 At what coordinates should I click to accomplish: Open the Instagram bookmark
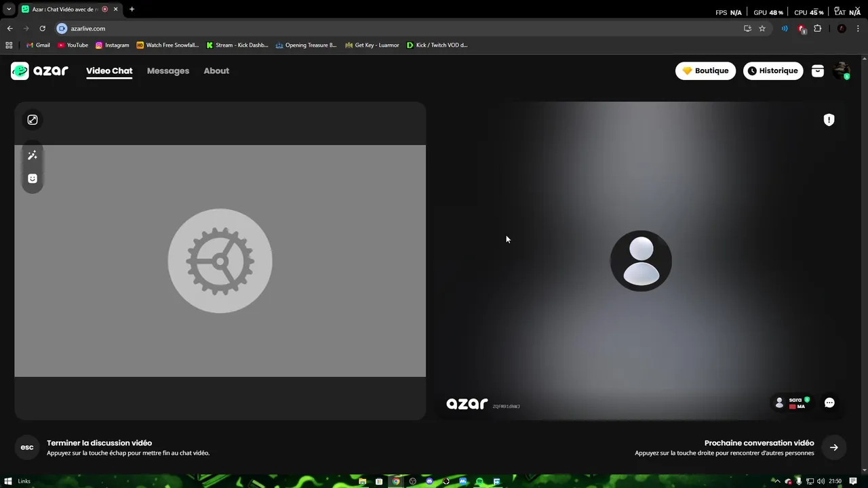tap(113, 45)
